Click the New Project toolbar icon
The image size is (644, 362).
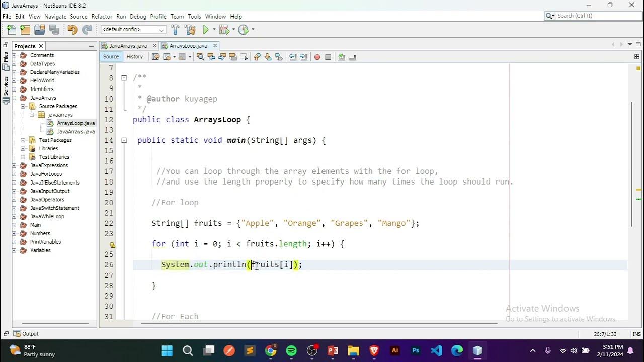click(25, 30)
